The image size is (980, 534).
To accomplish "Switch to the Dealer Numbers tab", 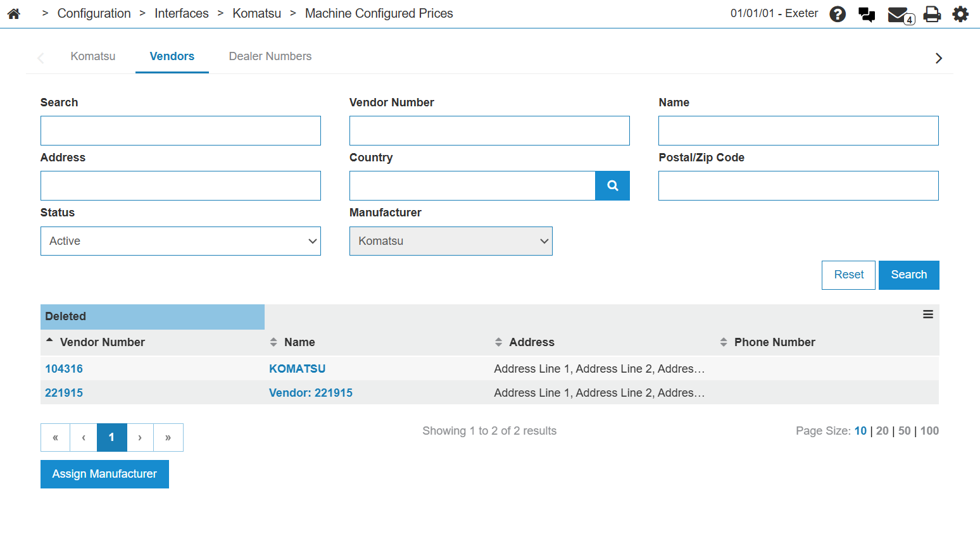I will click(x=270, y=56).
